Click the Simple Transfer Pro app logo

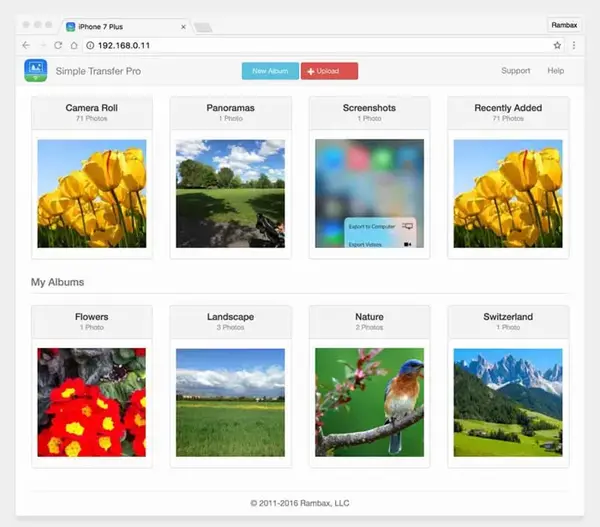point(36,70)
